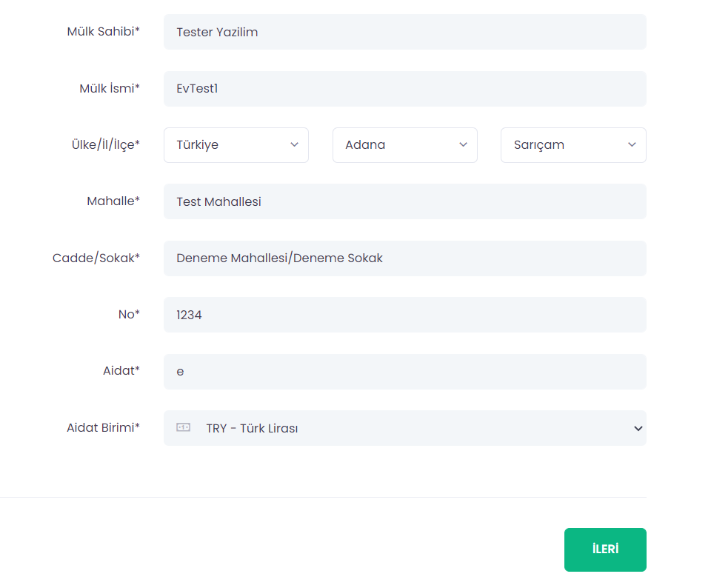Viewport: 711px width, 588px height.
Task: Click the 'Cadde/Sokak*' label text
Action: [96, 258]
